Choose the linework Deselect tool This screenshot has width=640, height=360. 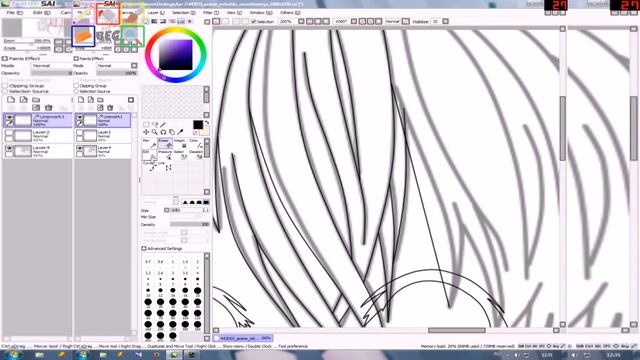(196, 155)
